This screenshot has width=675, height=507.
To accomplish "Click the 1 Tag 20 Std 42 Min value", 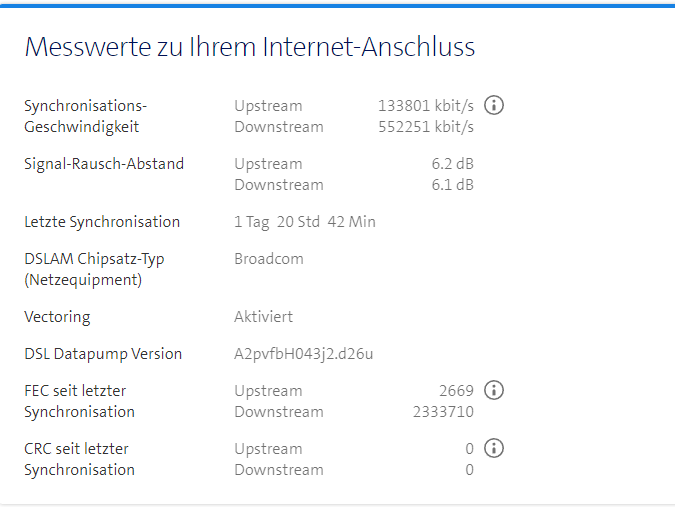I will (x=305, y=222).
